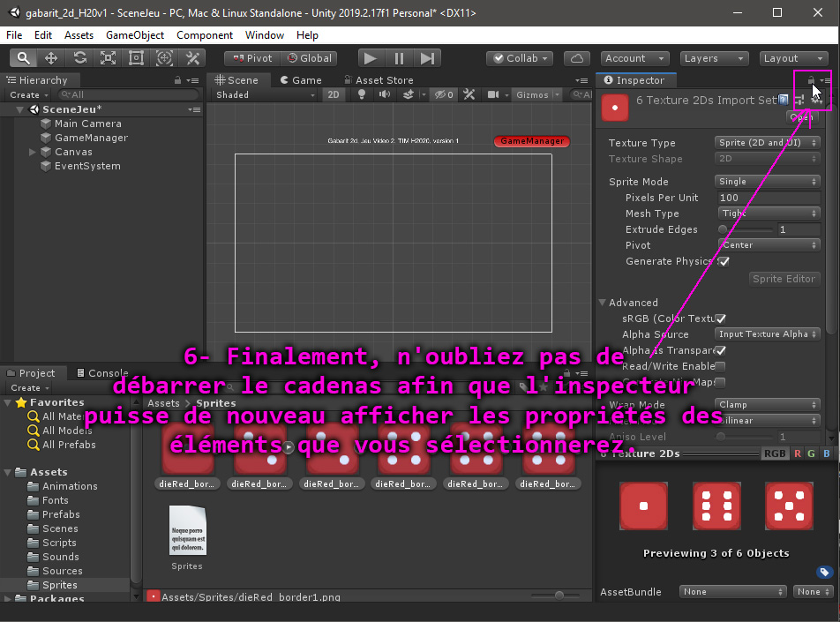Select the Rect Transform tool
This screenshot has height=622, width=840.
(x=137, y=58)
